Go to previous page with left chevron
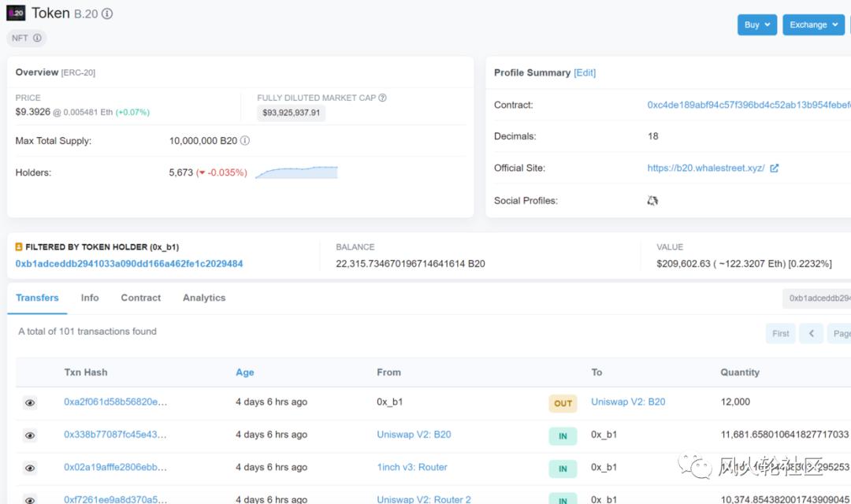 pyautogui.click(x=812, y=334)
